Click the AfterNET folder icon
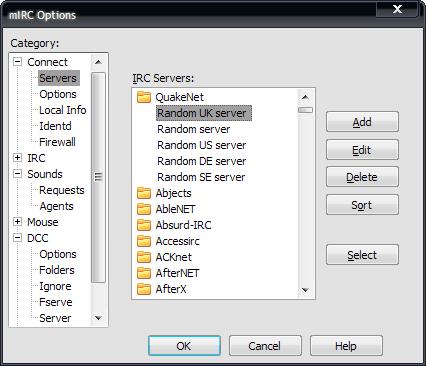Viewport: 426px width, 366px height. click(x=144, y=273)
